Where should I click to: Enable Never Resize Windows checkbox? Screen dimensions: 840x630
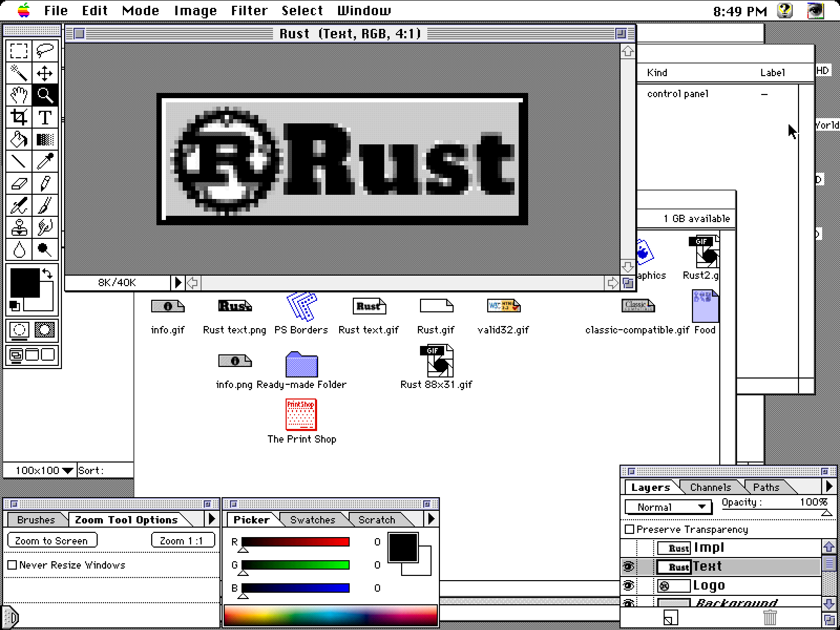pos(13,565)
